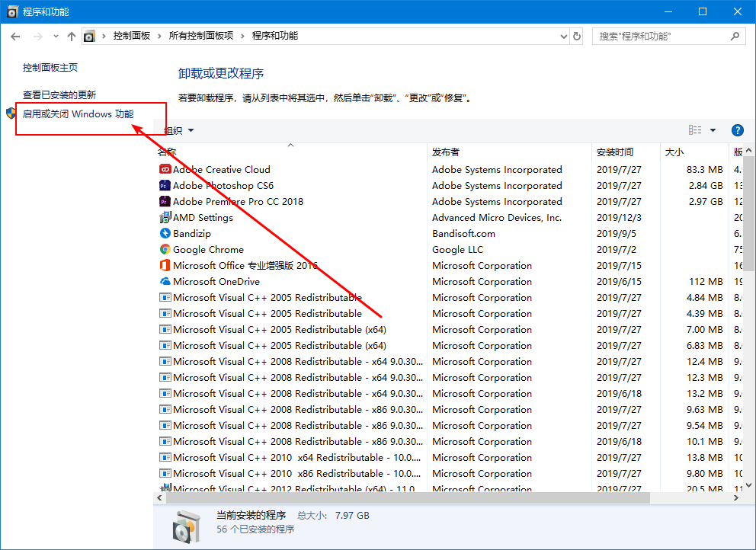Screen dimensions: 756x550
Task: Click the Google Chrome program icon
Action: [165, 249]
